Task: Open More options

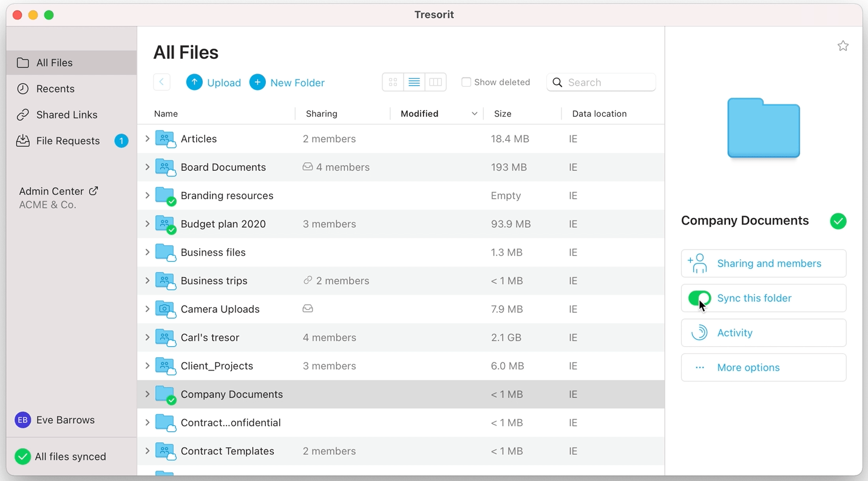Action: (x=764, y=367)
